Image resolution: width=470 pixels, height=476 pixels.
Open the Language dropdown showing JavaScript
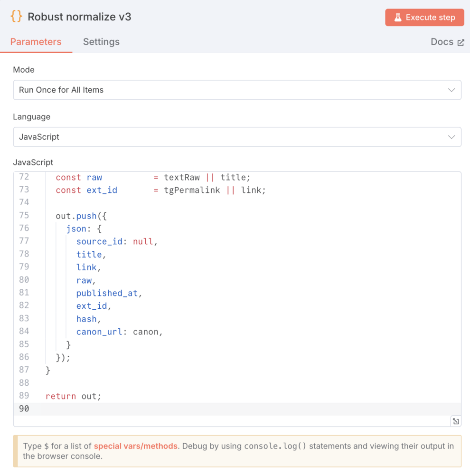pyautogui.click(x=237, y=137)
